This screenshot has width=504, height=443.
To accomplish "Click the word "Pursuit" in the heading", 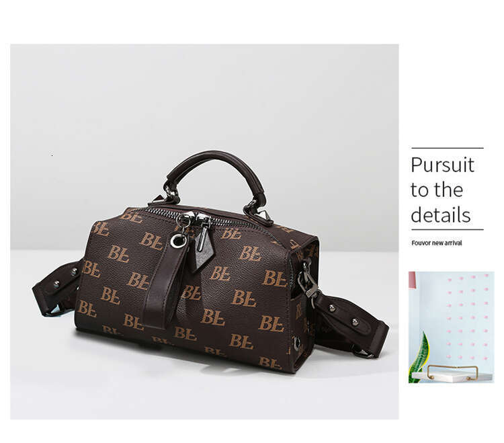I will tap(442, 165).
